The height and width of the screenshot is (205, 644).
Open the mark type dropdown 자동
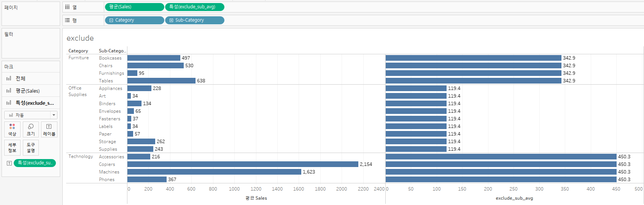pos(31,115)
